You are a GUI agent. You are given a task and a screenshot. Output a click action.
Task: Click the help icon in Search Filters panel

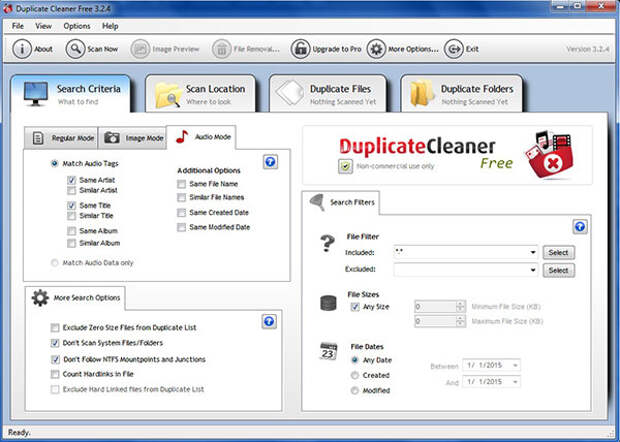coord(580,227)
